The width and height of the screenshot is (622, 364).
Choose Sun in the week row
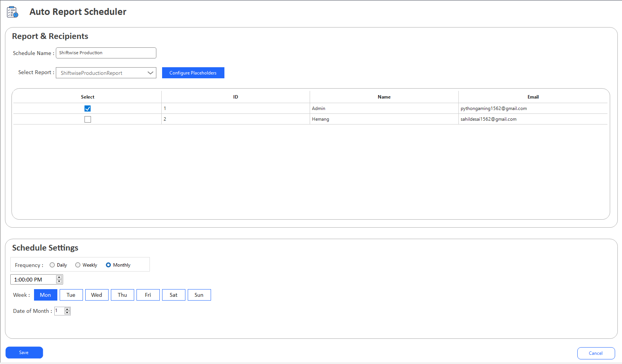[199, 295]
